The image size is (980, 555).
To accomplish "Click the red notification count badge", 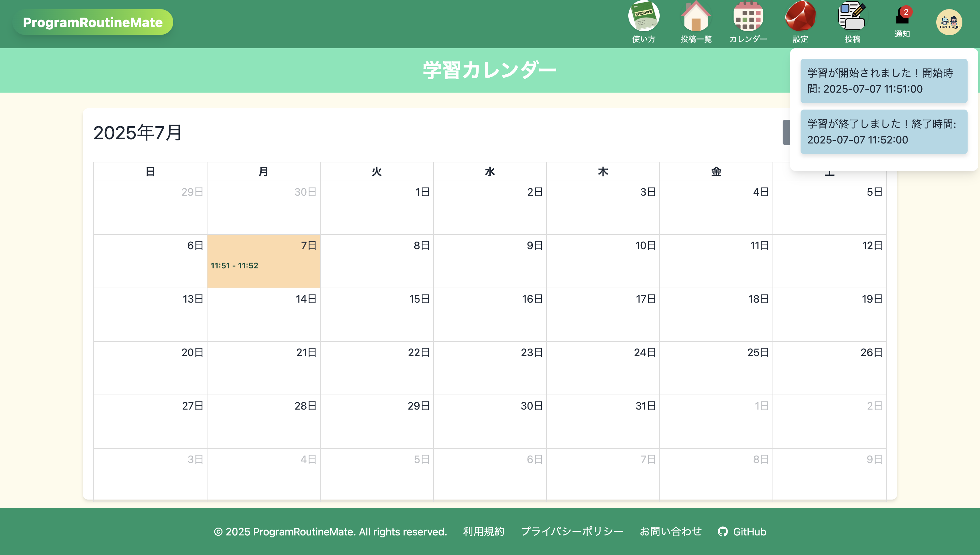I will coord(906,12).
